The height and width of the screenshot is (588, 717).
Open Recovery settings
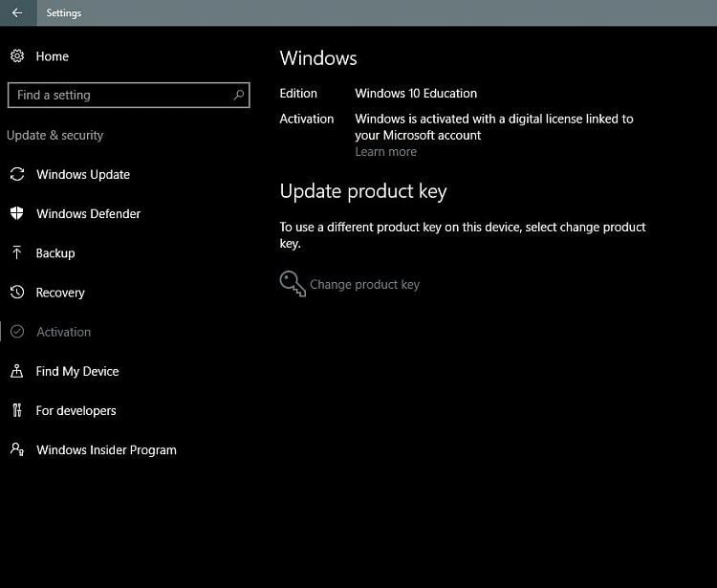click(x=60, y=293)
